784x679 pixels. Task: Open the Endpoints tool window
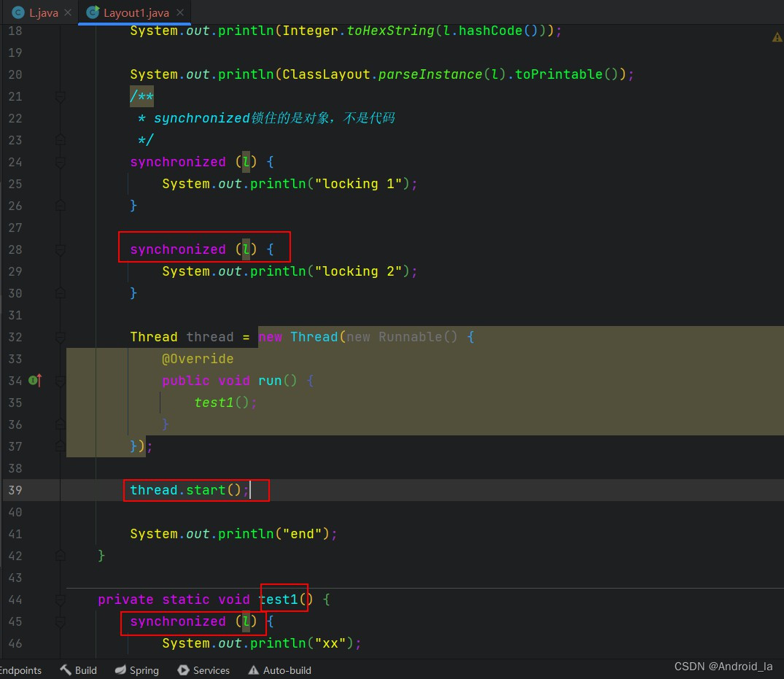20,670
